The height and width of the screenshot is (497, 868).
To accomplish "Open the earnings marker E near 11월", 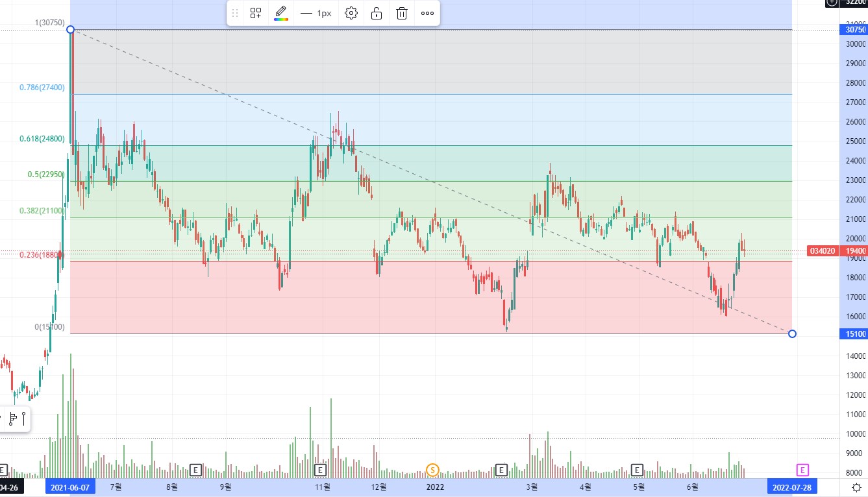I will pos(319,469).
